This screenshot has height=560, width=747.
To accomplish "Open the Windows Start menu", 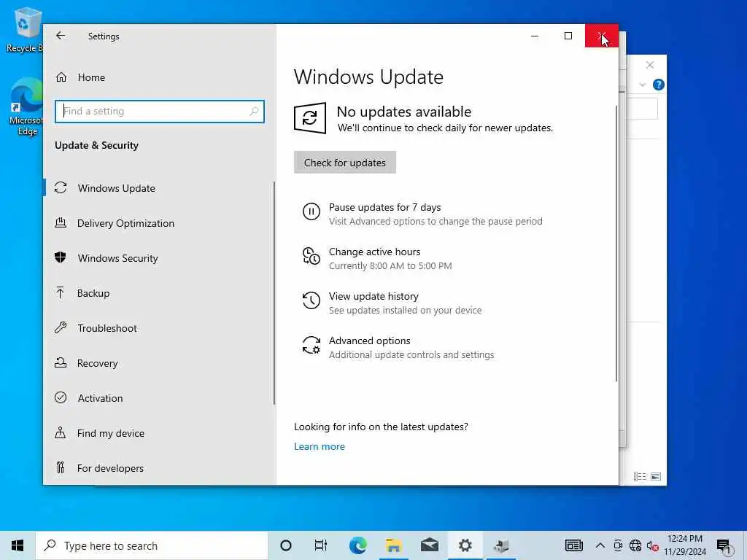I will [x=18, y=545].
